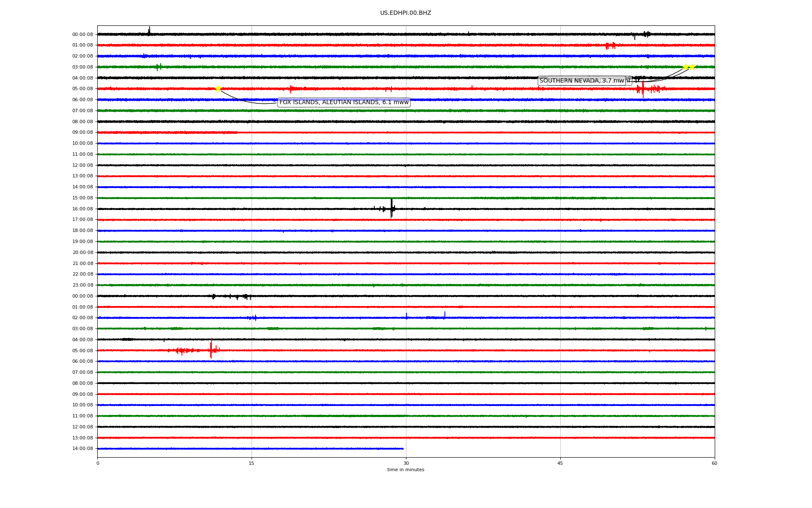Click the large black spike on the 16:00:08 trace
Viewport: 812px width, 508px height.
click(392, 208)
